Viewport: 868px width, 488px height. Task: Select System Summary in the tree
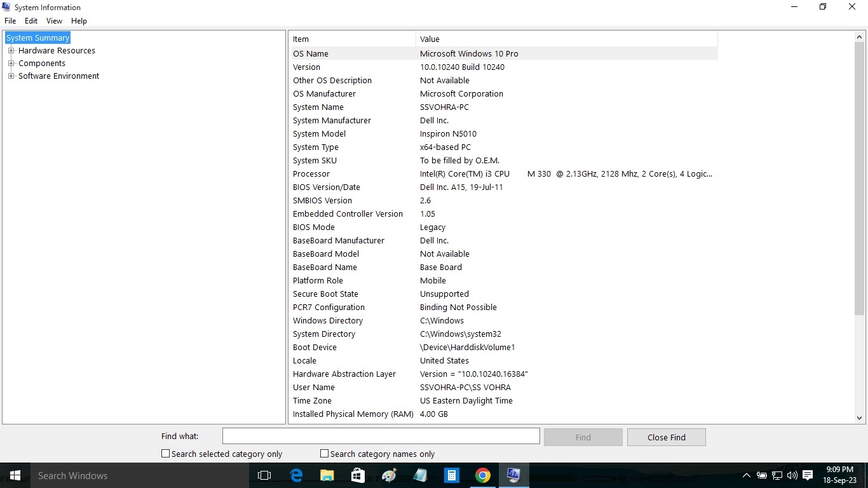pyautogui.click(x=37, y=38)
